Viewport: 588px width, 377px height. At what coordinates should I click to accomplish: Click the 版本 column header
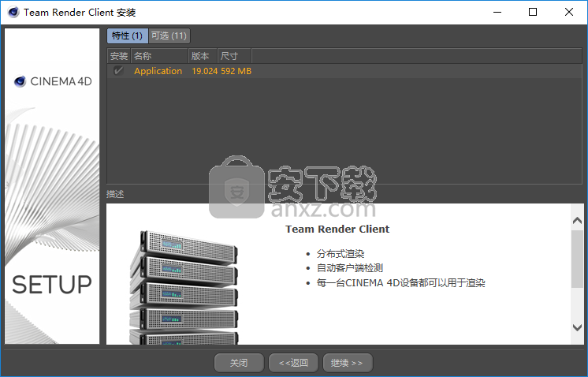click(203, 56)
